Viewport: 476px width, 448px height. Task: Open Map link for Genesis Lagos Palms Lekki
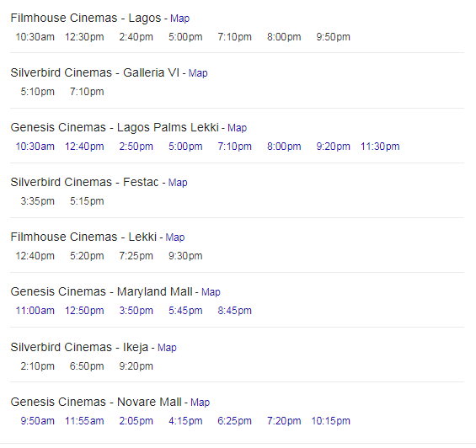tap(237, 128)
